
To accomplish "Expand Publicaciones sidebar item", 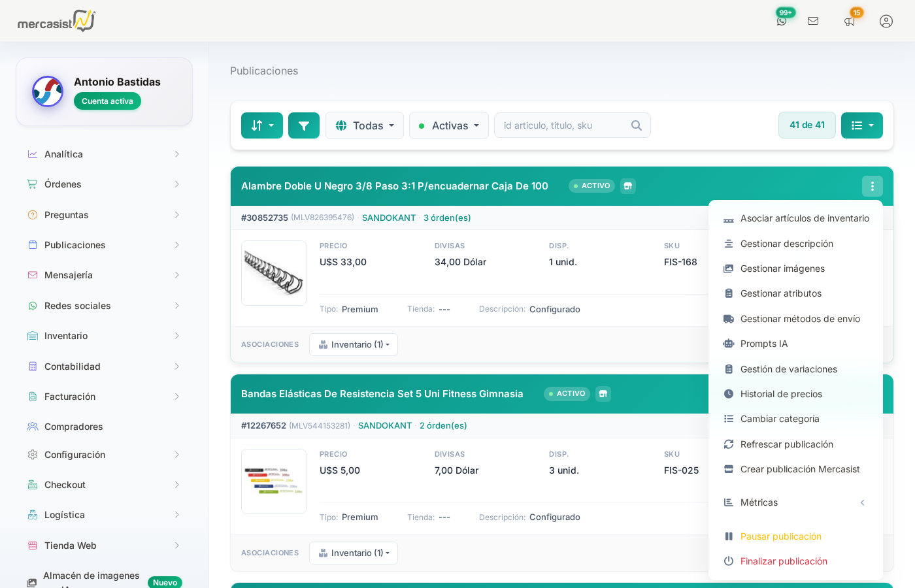I will point(105,245).
